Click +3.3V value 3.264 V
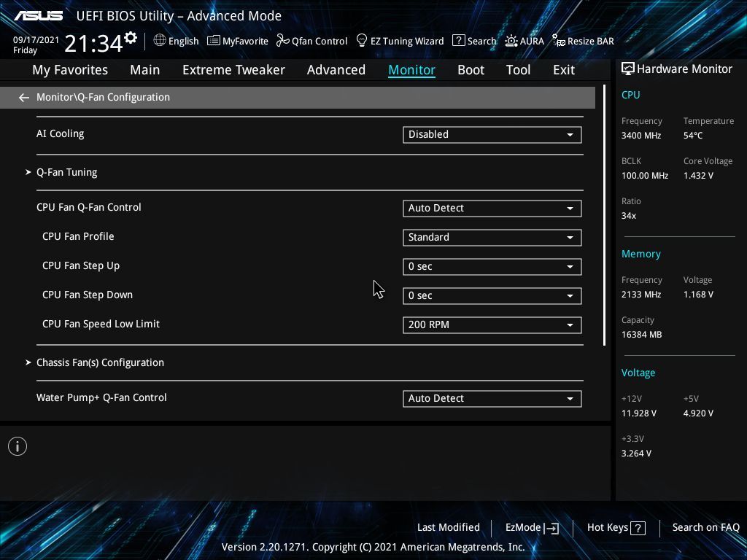This screenshot has height=560, width=747. (x=636, y=454)
